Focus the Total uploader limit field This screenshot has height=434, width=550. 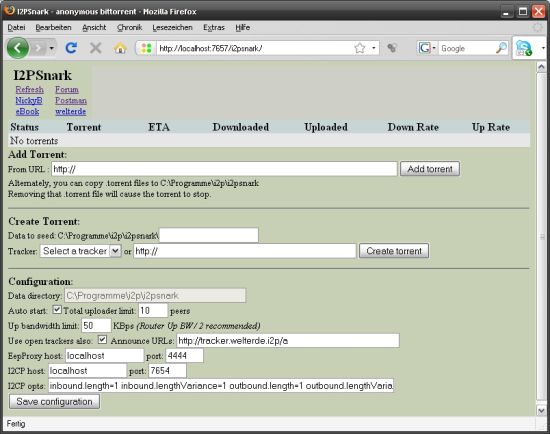click(153, 311)
